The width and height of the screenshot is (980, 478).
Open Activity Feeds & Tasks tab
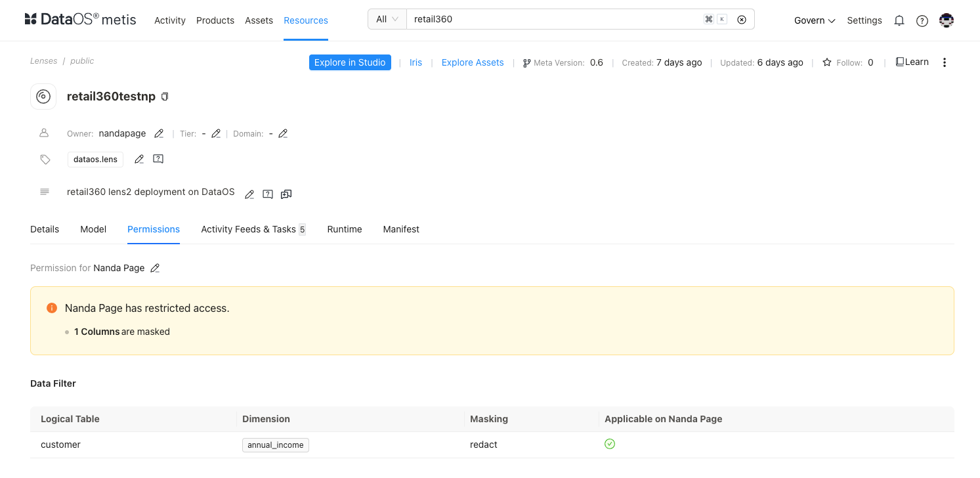(x=253, y=229)
